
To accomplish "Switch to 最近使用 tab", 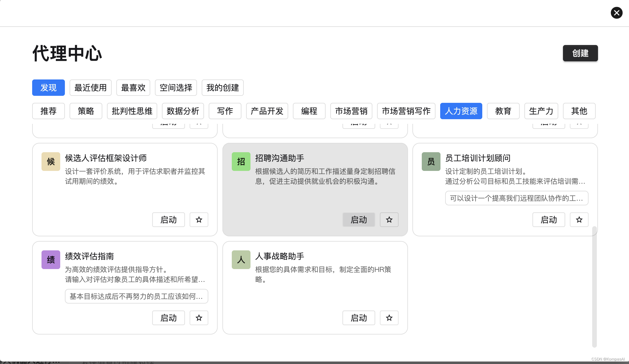I will 91,88.
